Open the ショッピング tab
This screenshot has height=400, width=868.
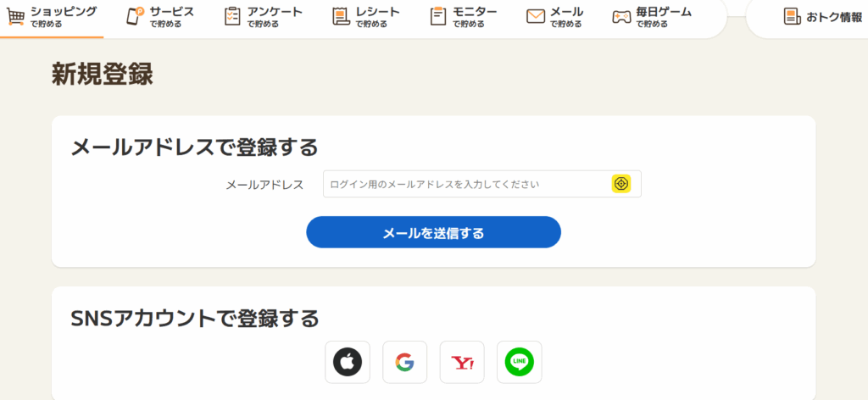point(52,17)
